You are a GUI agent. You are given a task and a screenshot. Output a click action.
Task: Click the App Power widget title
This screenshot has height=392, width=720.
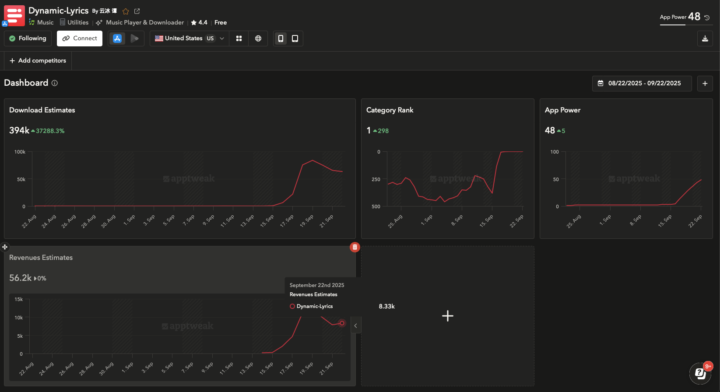(x=562, y=110)
